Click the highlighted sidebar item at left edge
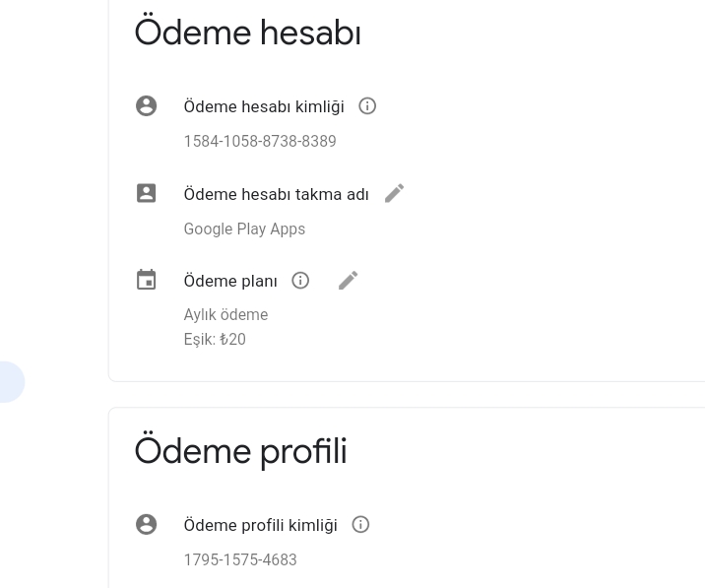This screenshot has width=705, height=588. (11, 382)
